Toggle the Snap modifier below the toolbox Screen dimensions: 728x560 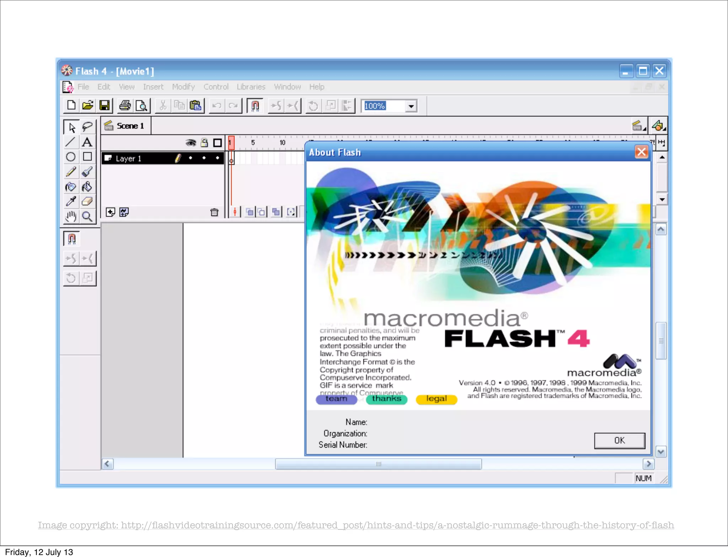tap(71, 238)
